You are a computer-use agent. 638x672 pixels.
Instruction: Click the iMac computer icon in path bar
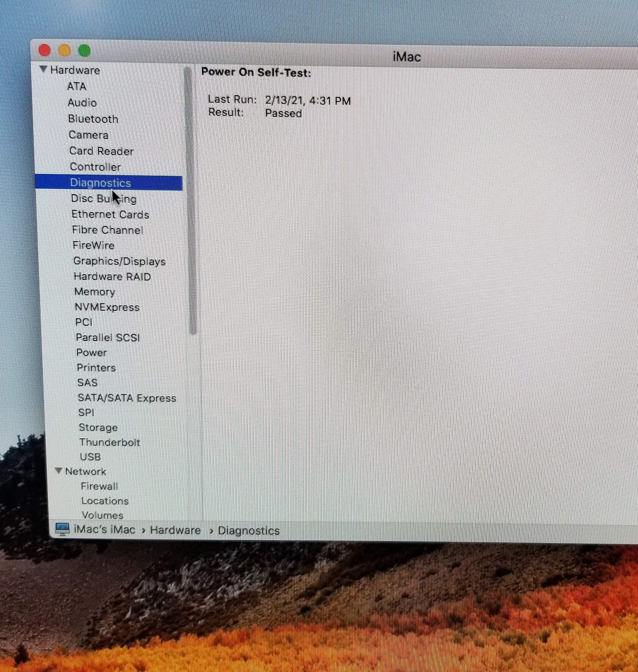(x=62, y=529)
